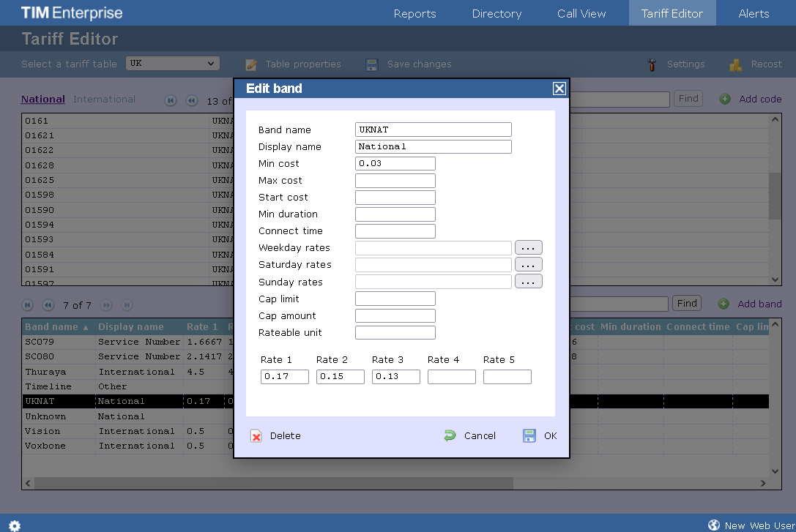The image size is (796, 532).
Task: Open Sunday rates ellipsis editor
Action: coord(528,282)
